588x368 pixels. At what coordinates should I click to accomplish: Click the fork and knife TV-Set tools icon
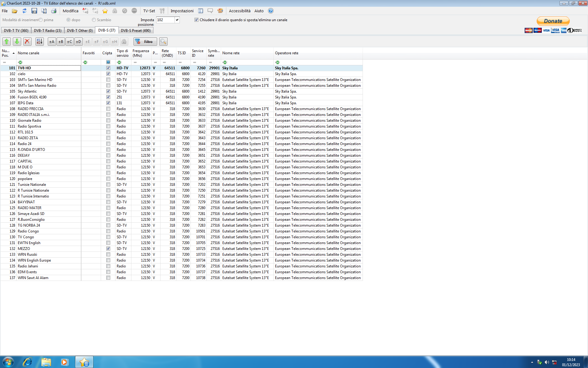[x=162, y=11]
